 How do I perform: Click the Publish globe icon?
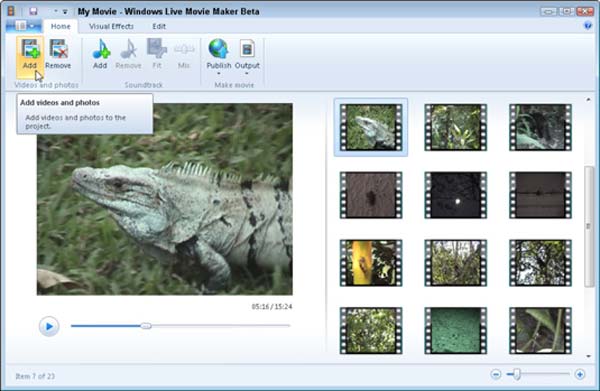[218, 49]
